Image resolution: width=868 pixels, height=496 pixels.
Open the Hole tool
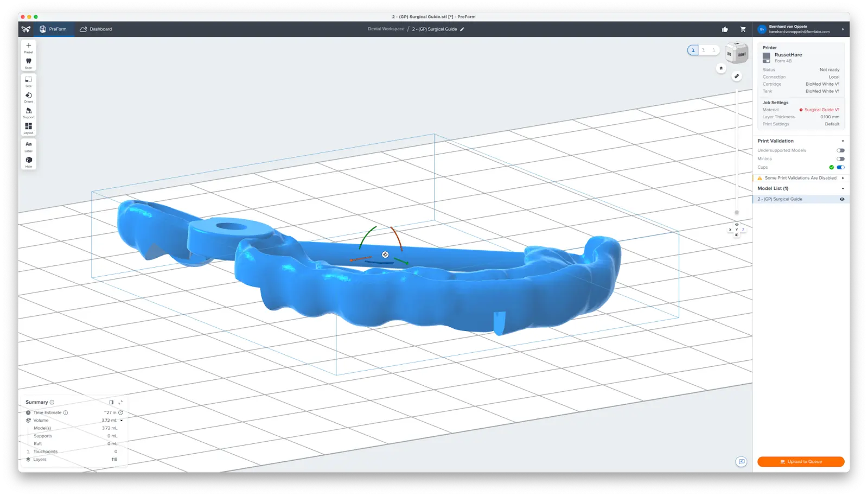[x=28, y=161]
